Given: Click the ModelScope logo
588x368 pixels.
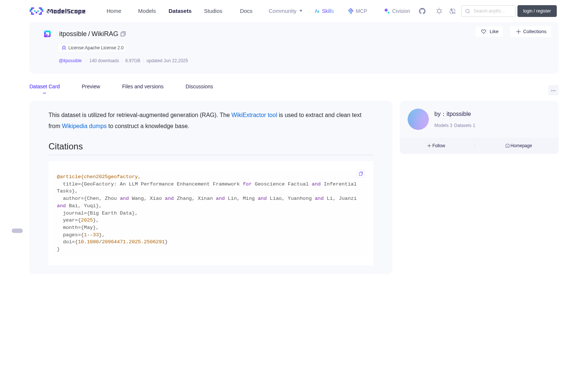Looking at the screenshot, I should pyautogui.click(x=57, y=11).
